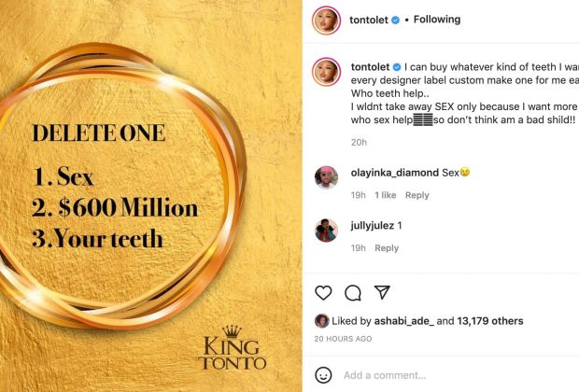Click olayinka_diamond's comment avatar
This screenshot has height=392, width=579.
point(326,177)
